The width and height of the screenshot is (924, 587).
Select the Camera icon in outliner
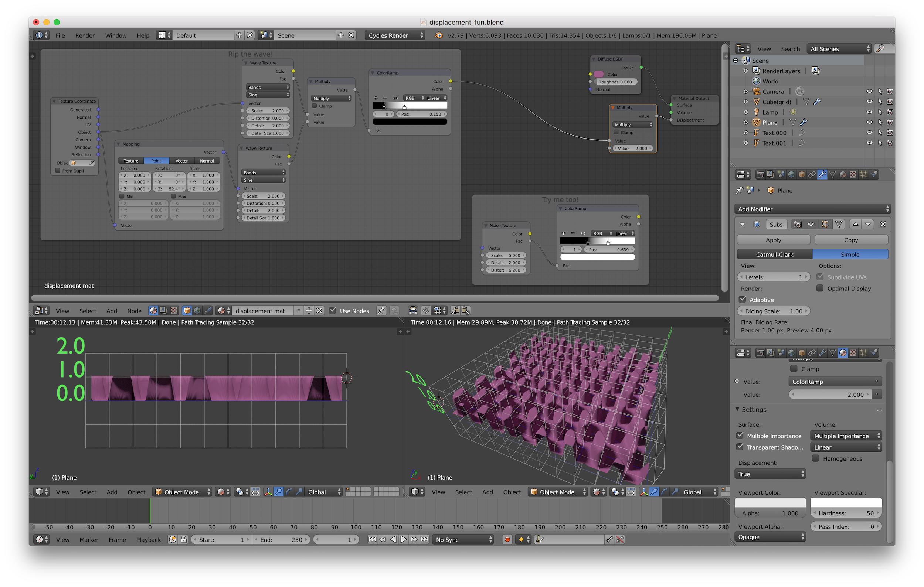pyautogui.click(x=755, y=90)
